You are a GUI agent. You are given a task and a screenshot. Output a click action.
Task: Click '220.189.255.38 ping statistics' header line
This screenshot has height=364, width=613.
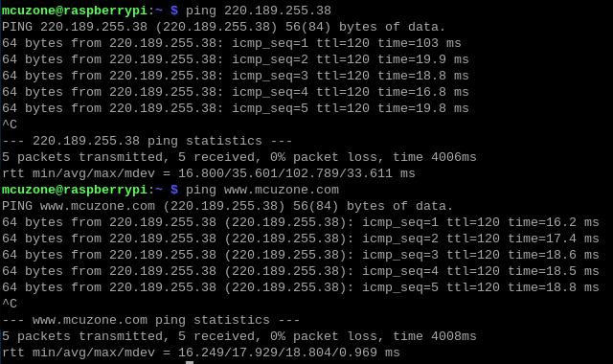[x=147, y=141]
